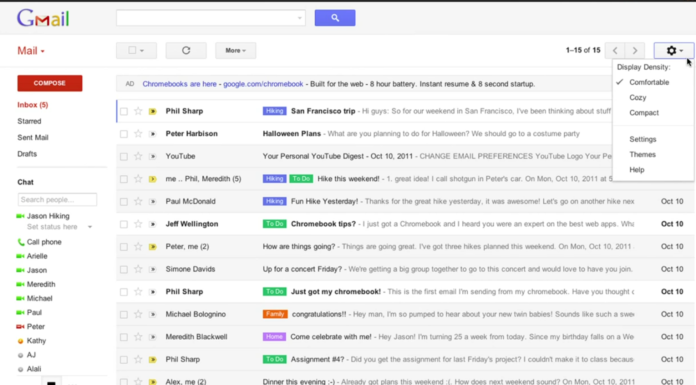
Task: Open the Inbox (5) folder
Action: (32, 105)
